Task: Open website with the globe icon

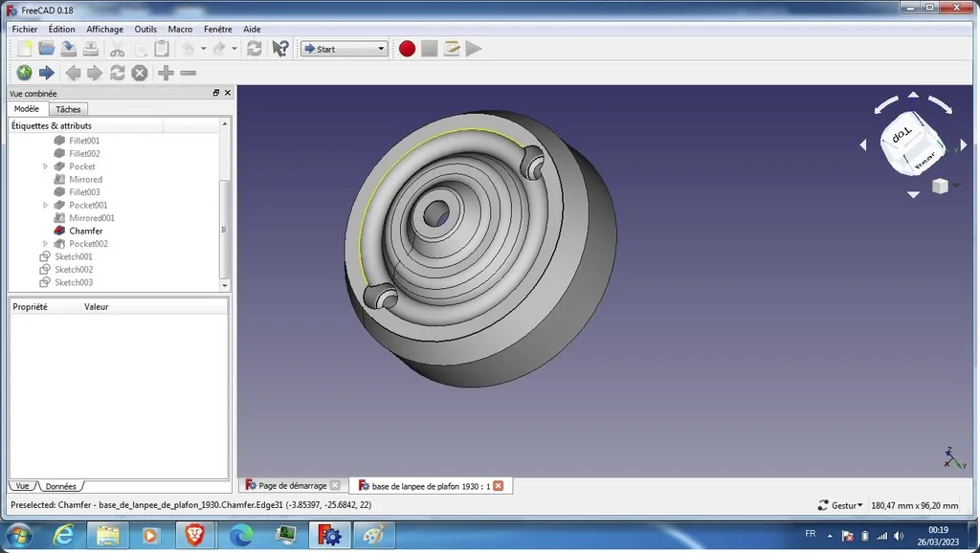Action: coord(24,73)
